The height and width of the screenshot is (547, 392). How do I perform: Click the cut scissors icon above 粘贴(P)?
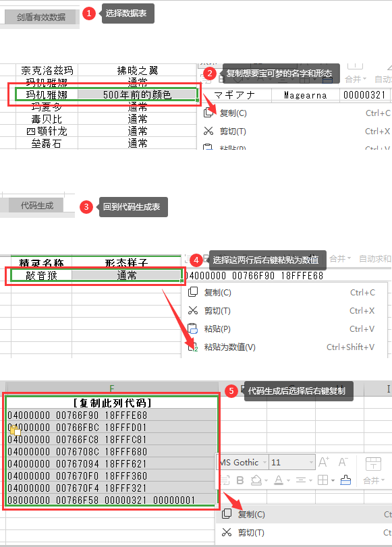tap(193, 310)
